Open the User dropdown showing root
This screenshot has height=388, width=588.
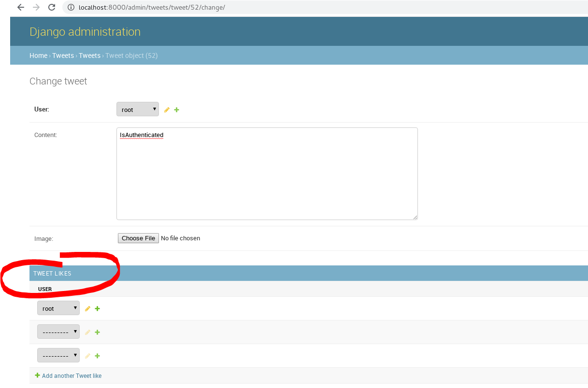click(138, 109)
